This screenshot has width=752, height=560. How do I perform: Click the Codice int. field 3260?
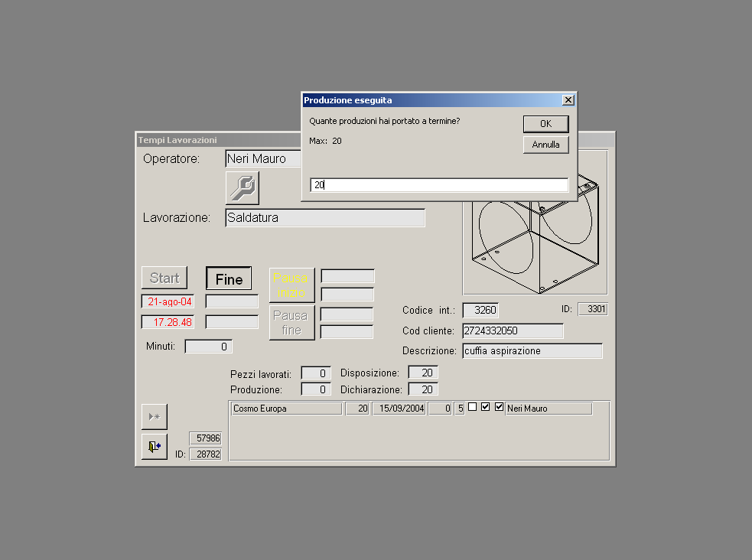coord(480,310)
